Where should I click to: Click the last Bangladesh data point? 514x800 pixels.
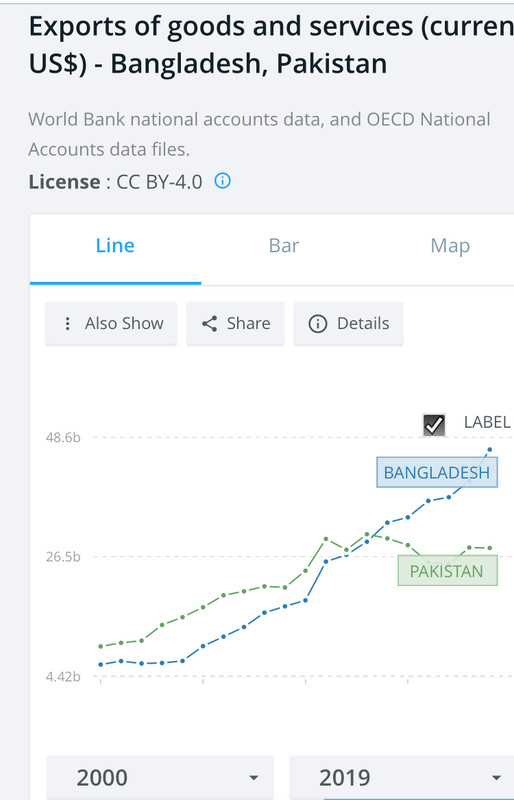(x=489, y=449)
